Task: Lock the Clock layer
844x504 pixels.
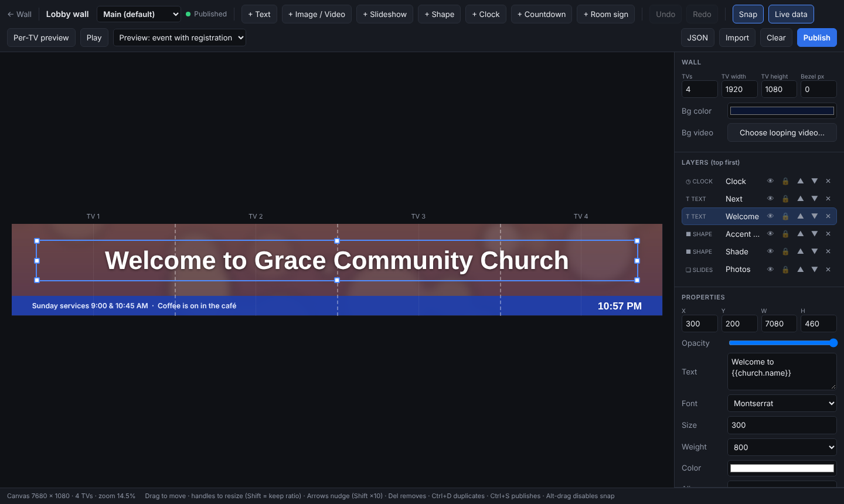Action: click(x=785, y=181)
